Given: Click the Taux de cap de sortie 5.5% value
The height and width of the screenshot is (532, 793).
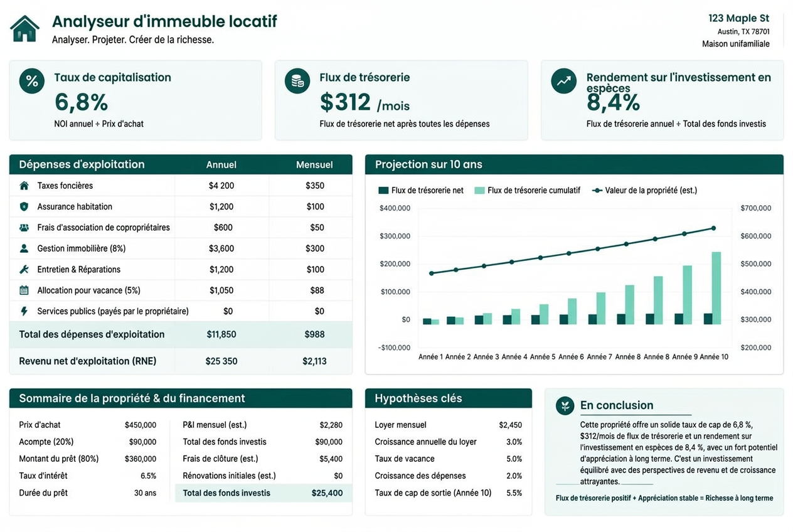Looking at the screenshot, I should [514, 492].
